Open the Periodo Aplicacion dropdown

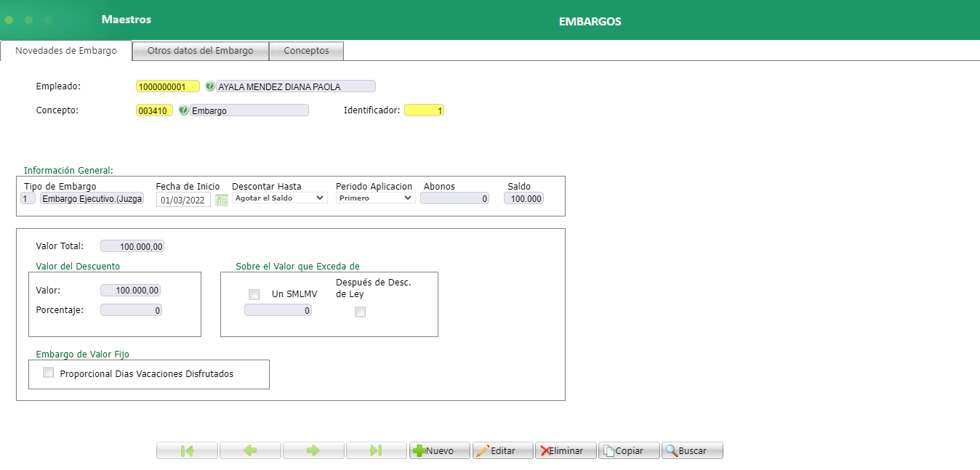point(375,198)
